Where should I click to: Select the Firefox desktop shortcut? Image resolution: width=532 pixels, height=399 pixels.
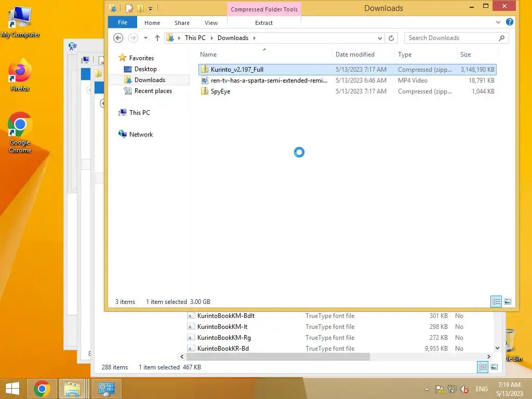20,75
